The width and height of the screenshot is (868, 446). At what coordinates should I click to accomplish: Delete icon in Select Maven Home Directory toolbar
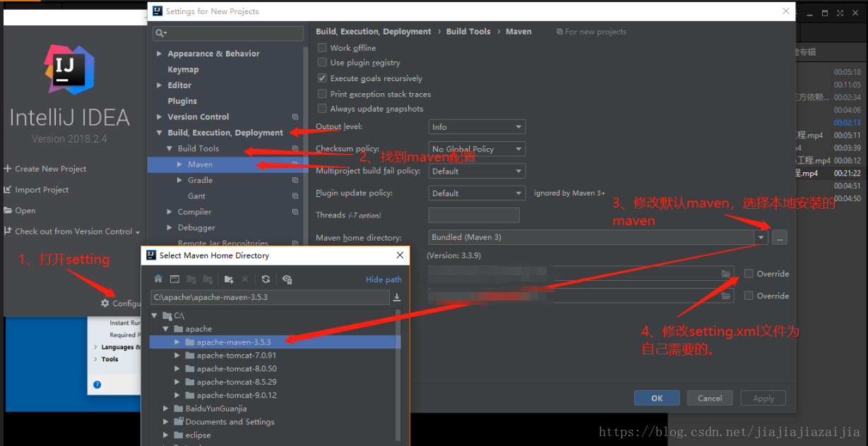245,279
